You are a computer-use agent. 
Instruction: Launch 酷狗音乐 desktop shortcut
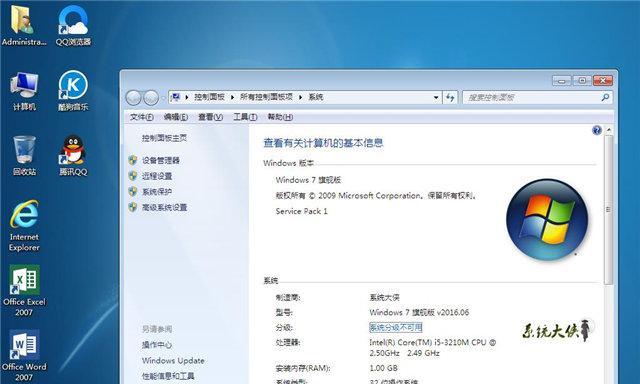[x=73, y=91]
